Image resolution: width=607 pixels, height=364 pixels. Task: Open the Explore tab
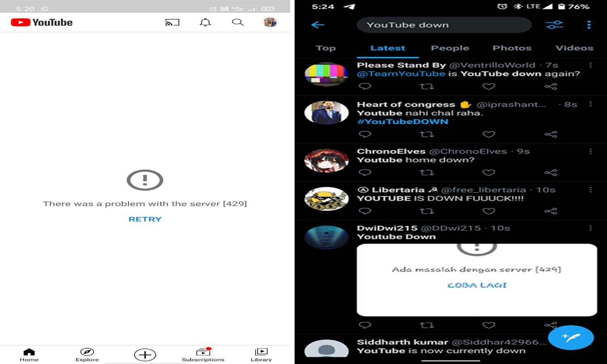pyautogui.click(x=87, y=355)
